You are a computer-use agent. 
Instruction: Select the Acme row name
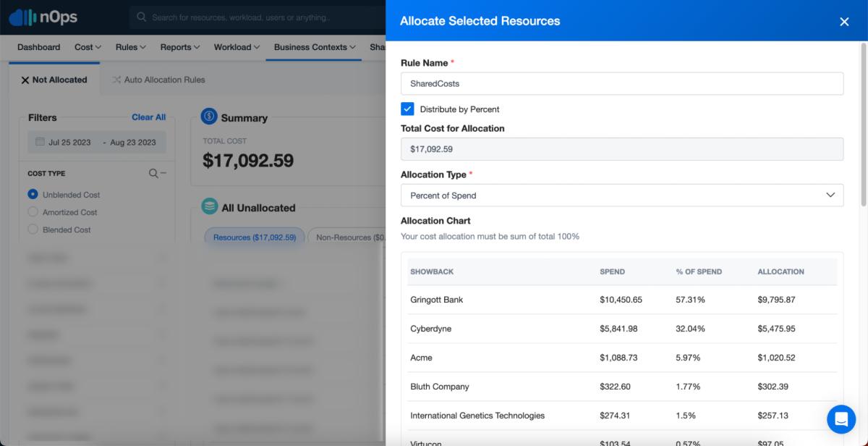(421, 358)
